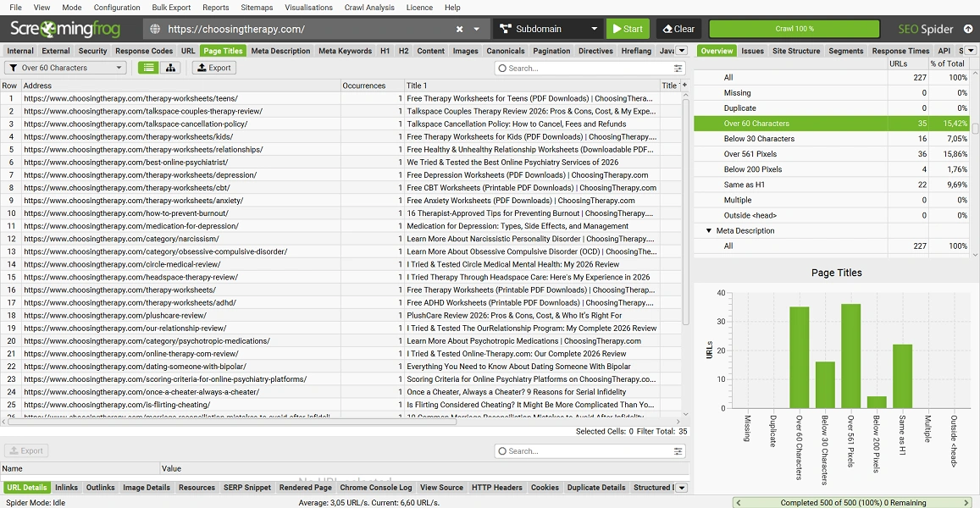Click the upper table search field
Viewport: 980px width, 508px height.
[589, 68]
